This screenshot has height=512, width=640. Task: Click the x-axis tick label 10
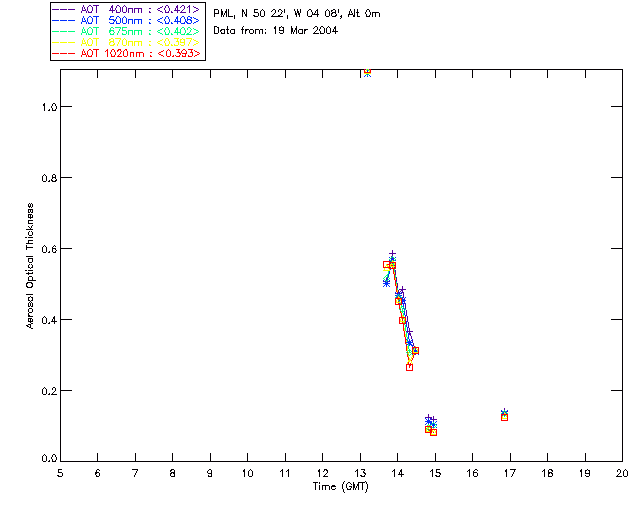[247, 473]
